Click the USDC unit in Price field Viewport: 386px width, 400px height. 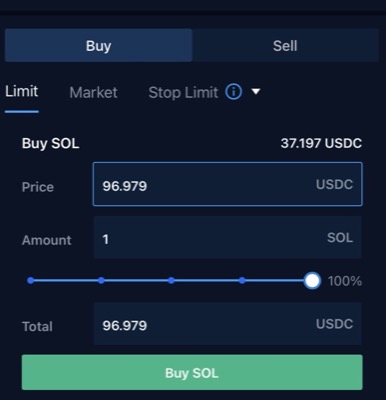tap(334, 184)
